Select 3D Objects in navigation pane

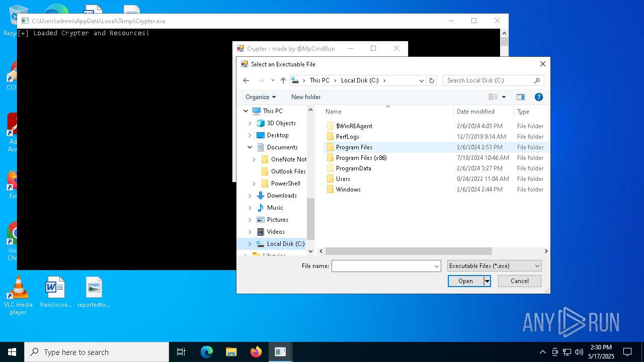[x=276, y=123]
